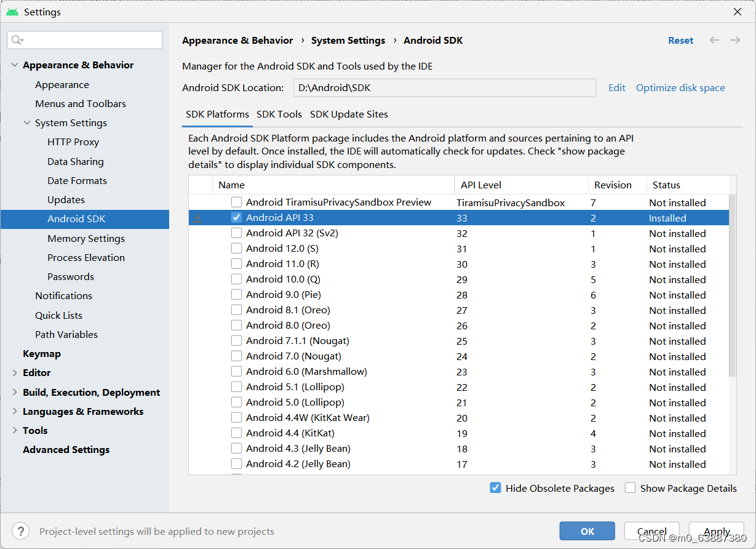The width and height of the screenshot is (756, 549).
Task: Expand Build, Execution, Deployment section
Action: click(15, 392)
